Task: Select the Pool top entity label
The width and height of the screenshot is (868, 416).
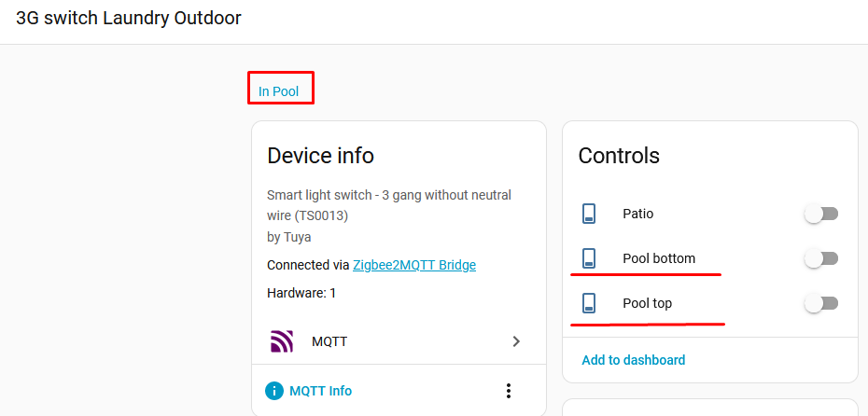Action: (648, 303)
